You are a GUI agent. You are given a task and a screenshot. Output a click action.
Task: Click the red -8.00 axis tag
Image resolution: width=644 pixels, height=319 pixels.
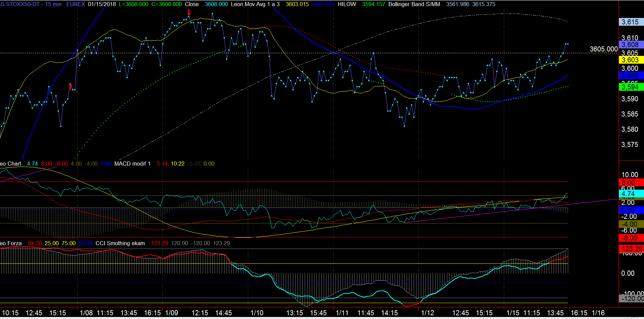[x=631, y=238]
